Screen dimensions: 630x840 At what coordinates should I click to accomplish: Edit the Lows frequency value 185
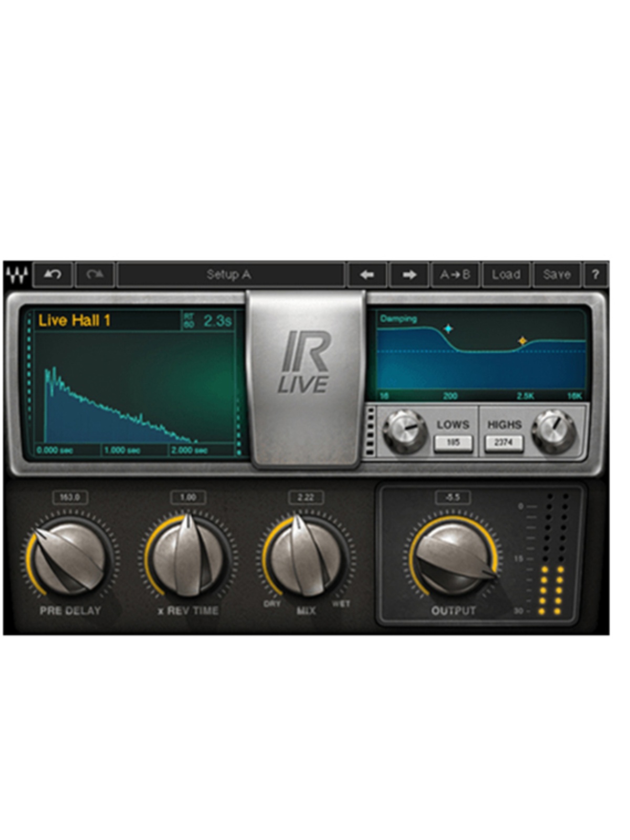[453, 443]
